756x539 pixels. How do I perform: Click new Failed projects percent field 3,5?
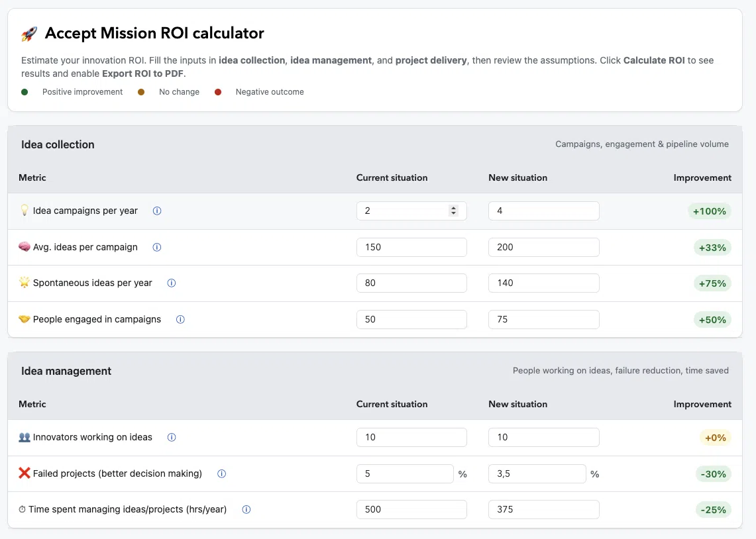click(x=537, y=474)
